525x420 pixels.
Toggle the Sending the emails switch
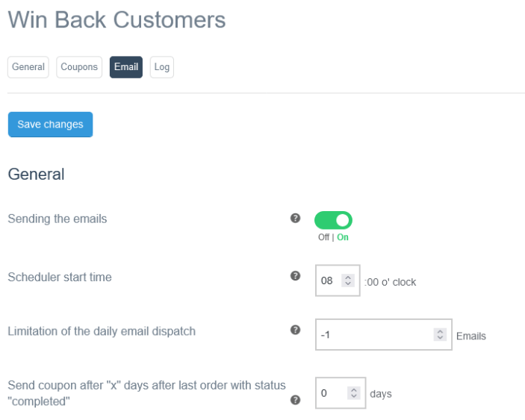tap(333, 220)
